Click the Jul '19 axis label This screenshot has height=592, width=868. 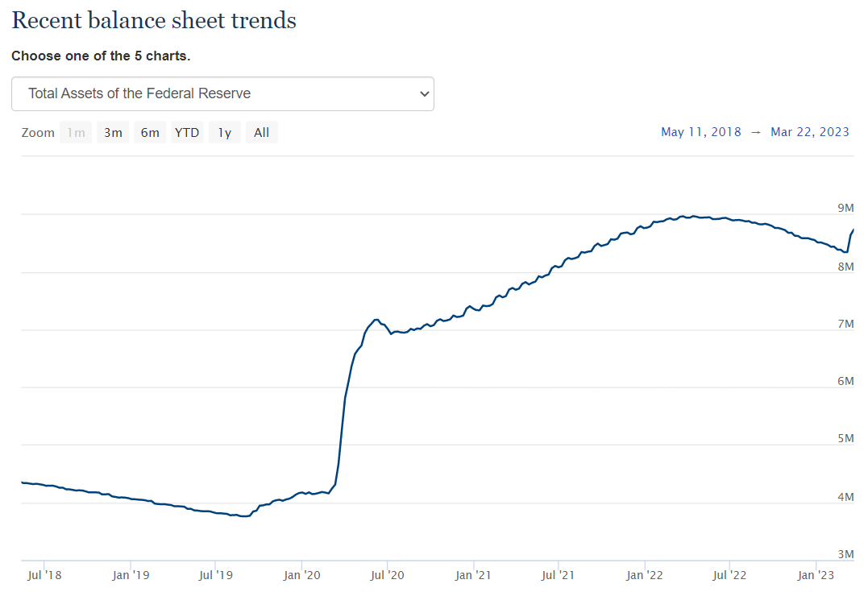point(216,575)
